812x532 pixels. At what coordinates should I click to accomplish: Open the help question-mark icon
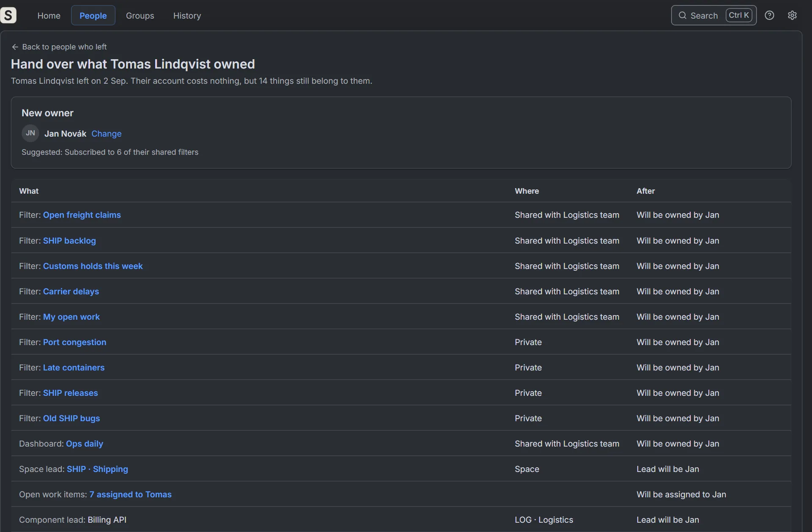pos(769,15)
